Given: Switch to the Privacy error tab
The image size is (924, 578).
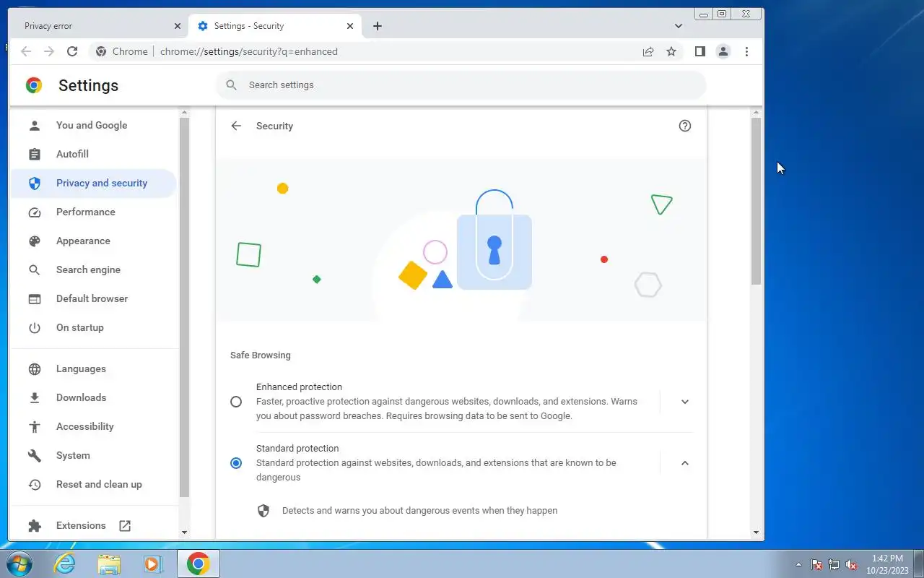Looking at the screenshot, I should pyautogui.click(x=100, y=26).
